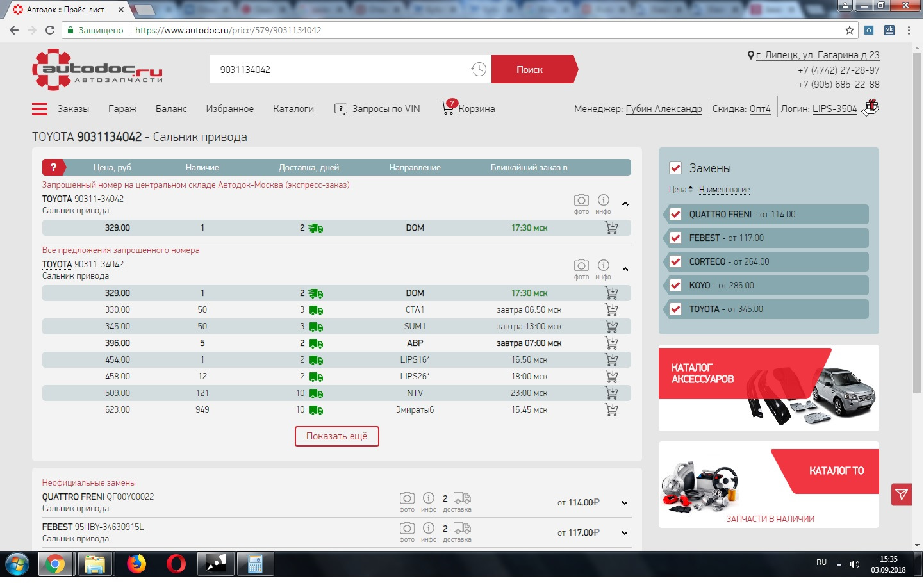This screenshot has height=583, width=924.
Task: Uncheck TOYOTA replacement checkbox
Action: click(x=675, y=309)
